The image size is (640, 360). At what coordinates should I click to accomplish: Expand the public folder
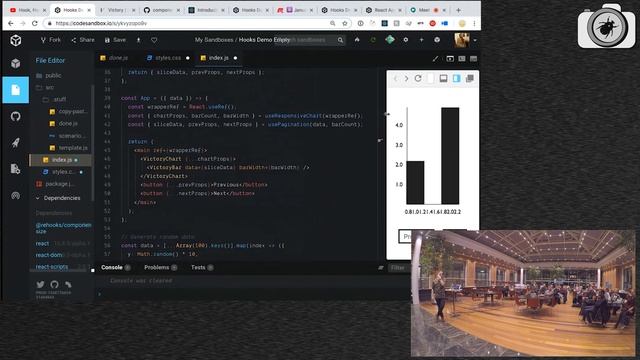[49, 76]
